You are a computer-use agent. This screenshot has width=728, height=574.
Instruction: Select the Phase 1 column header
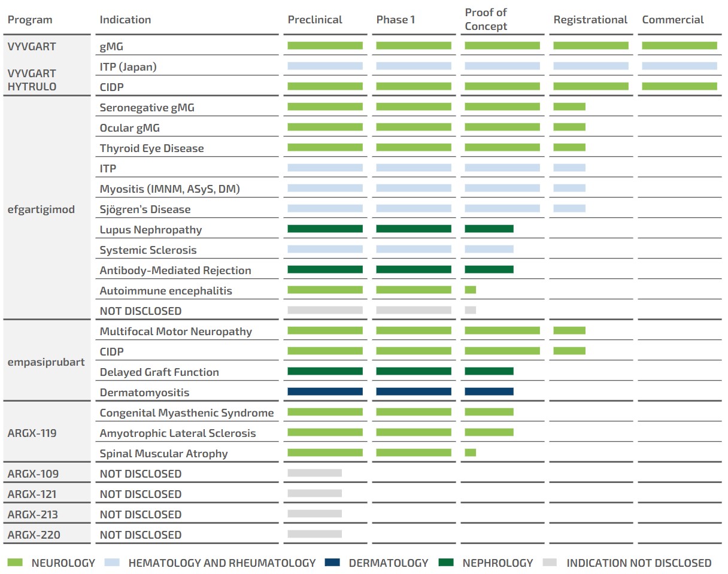[396, 20]
